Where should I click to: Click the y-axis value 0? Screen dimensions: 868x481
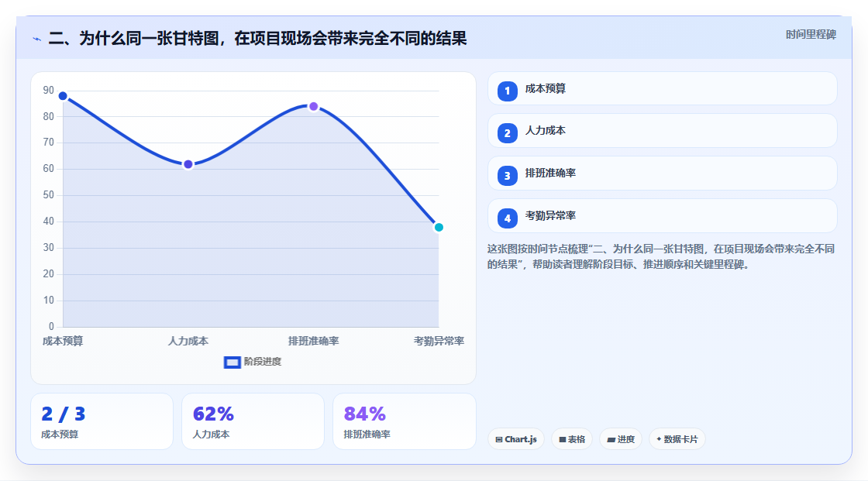51,327
